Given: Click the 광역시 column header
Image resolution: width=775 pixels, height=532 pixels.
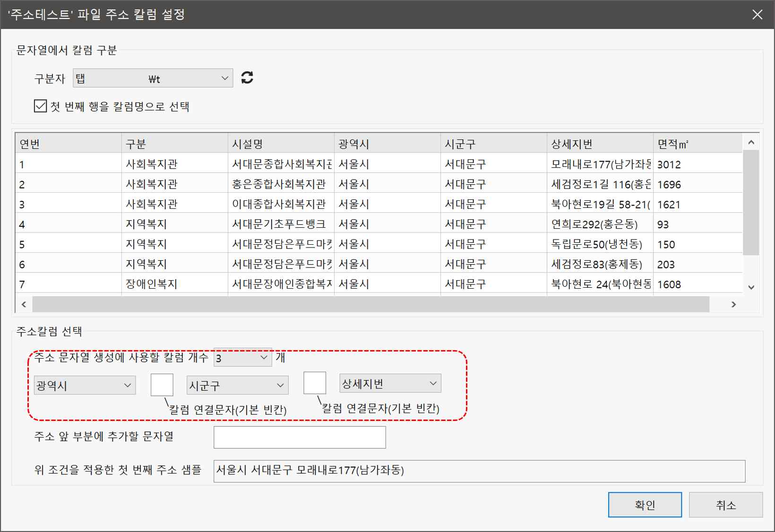Looking at the screenshot, I should (387, 144).
